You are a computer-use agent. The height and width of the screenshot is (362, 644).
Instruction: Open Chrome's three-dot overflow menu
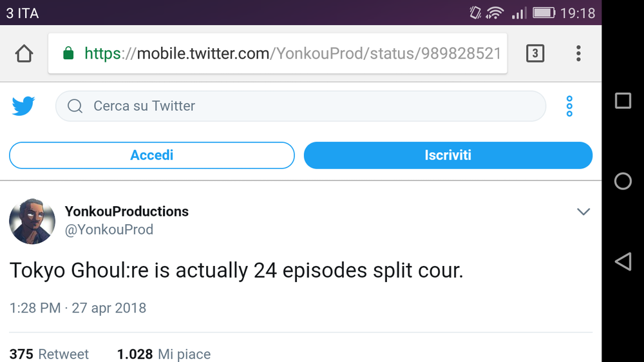(x=578, y=53)
